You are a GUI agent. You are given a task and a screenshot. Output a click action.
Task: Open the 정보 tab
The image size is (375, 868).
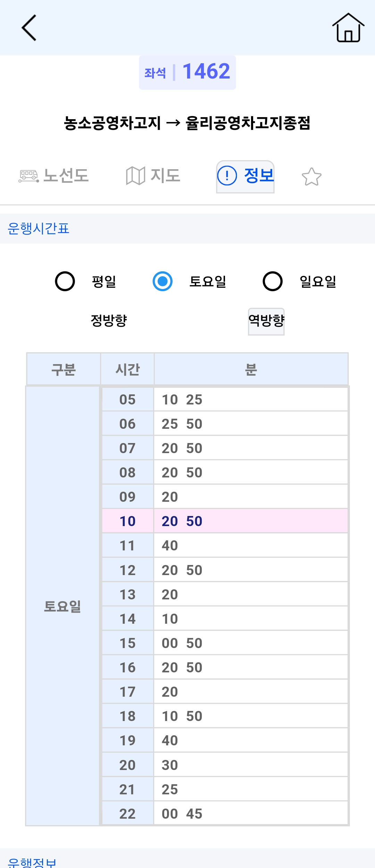[x=245, y=177]
